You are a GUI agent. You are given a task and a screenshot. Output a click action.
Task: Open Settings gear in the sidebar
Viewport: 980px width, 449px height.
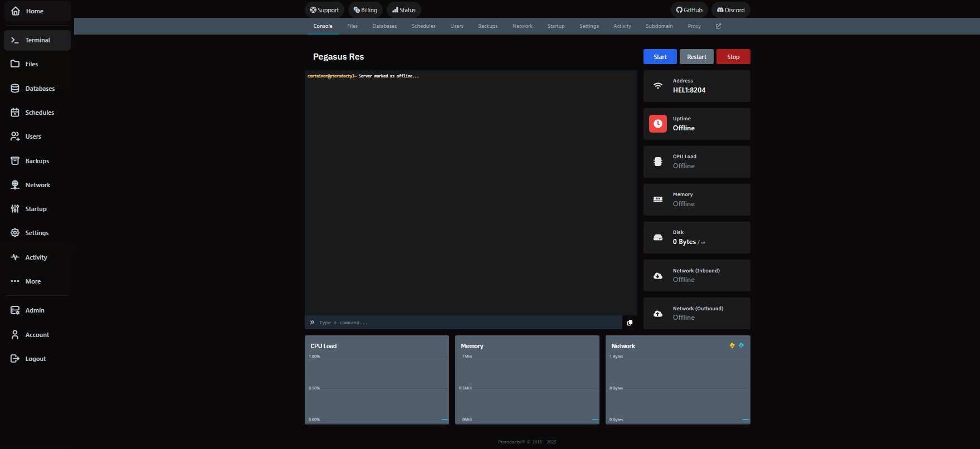[37, 233]
